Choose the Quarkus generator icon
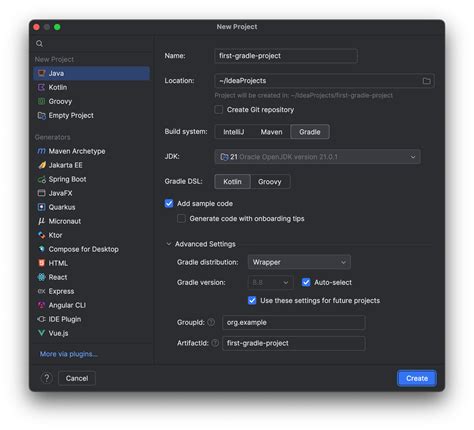 coord(41,207)
